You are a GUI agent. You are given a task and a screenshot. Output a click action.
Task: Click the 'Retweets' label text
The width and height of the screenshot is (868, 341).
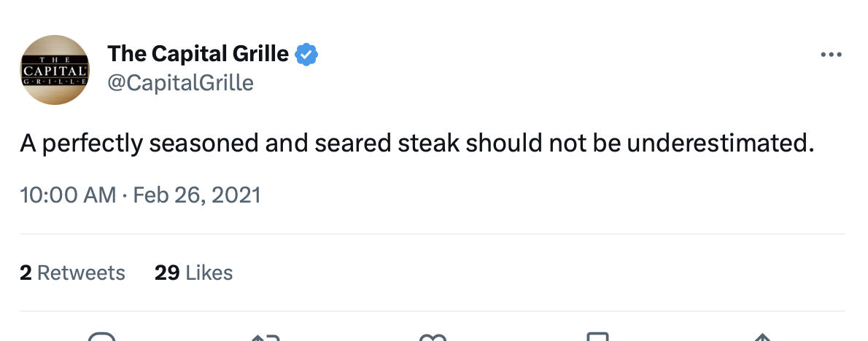click(81, 273)
